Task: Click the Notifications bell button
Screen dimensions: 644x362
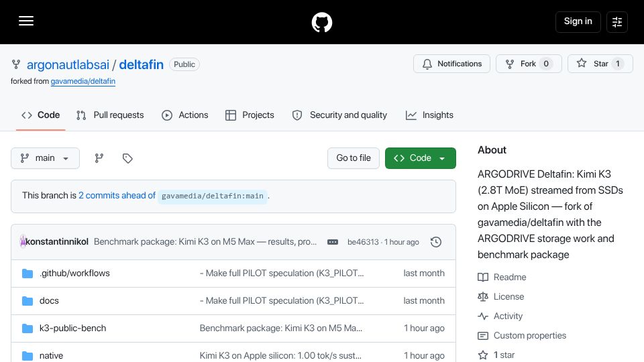Action: (x=451, y=64)
